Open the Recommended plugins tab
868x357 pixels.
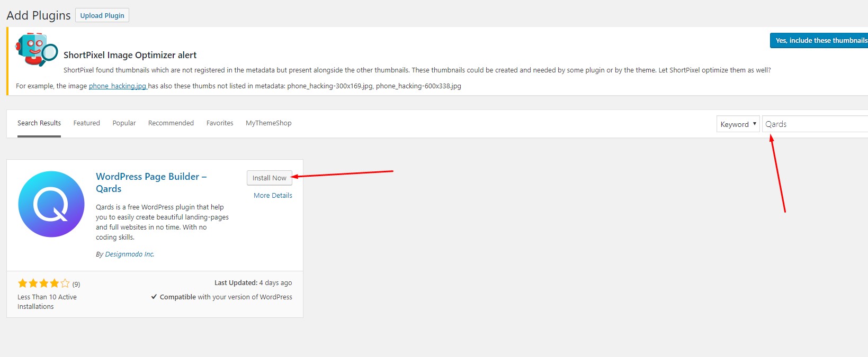point(171,123)
